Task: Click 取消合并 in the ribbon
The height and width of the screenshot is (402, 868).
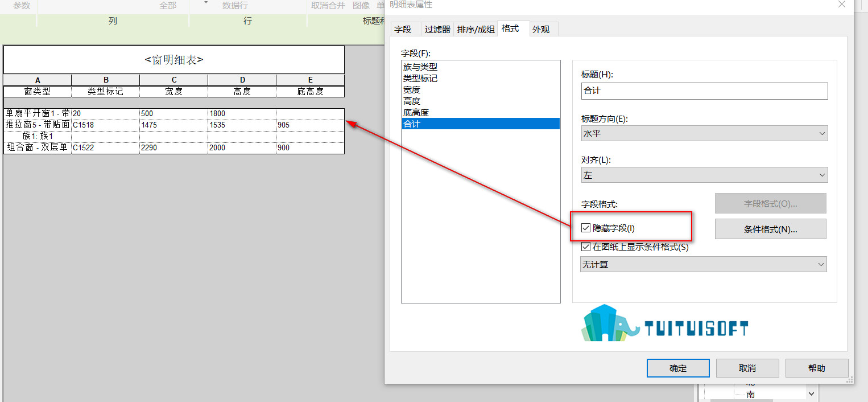Action: click(x=328, y=5)
